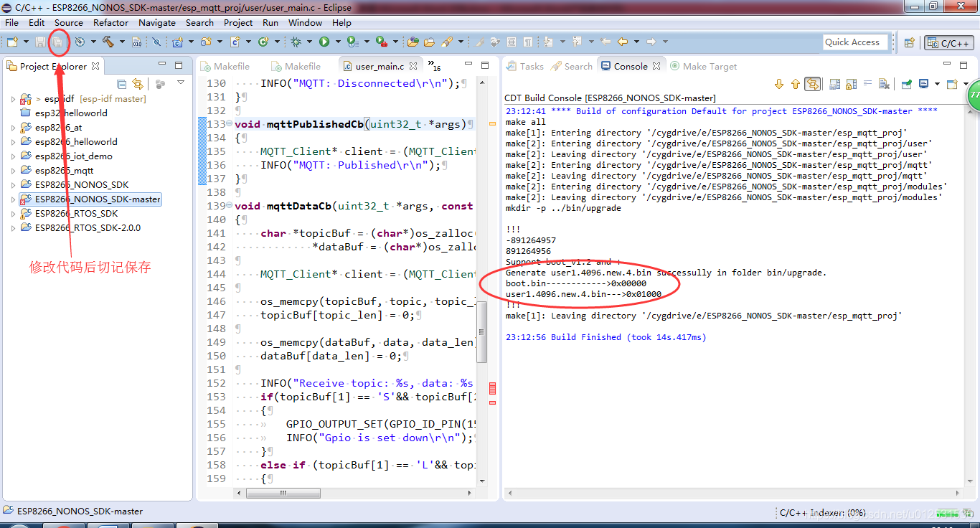
Task: Click the single Save toolbar icon
Action: (x=40, y=42)
